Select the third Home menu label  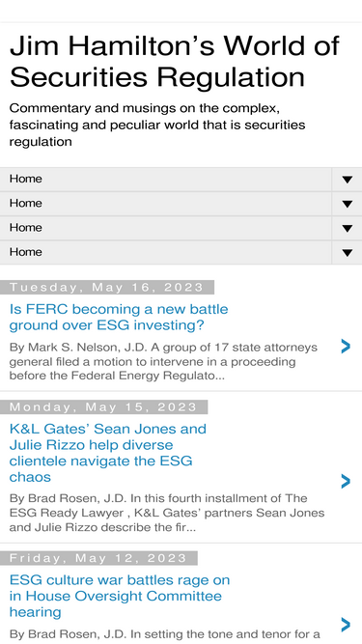point(25,228)
